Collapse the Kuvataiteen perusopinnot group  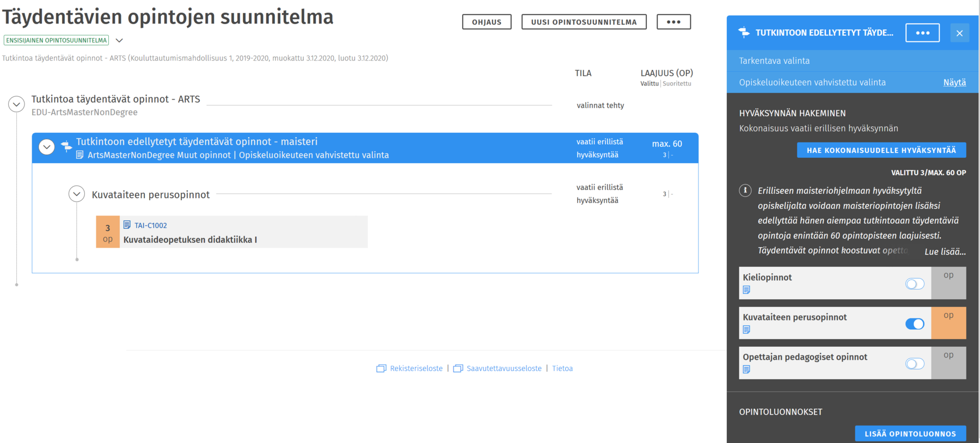tap(77, 194)
